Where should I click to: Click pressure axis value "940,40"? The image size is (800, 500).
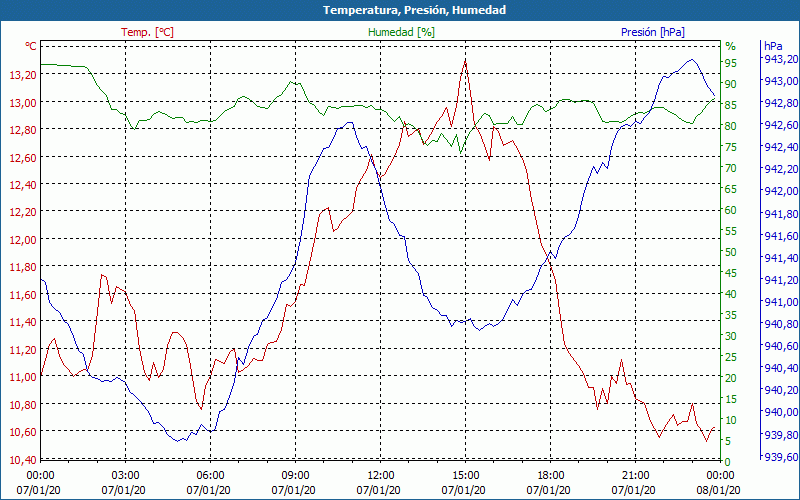[782, 368]
